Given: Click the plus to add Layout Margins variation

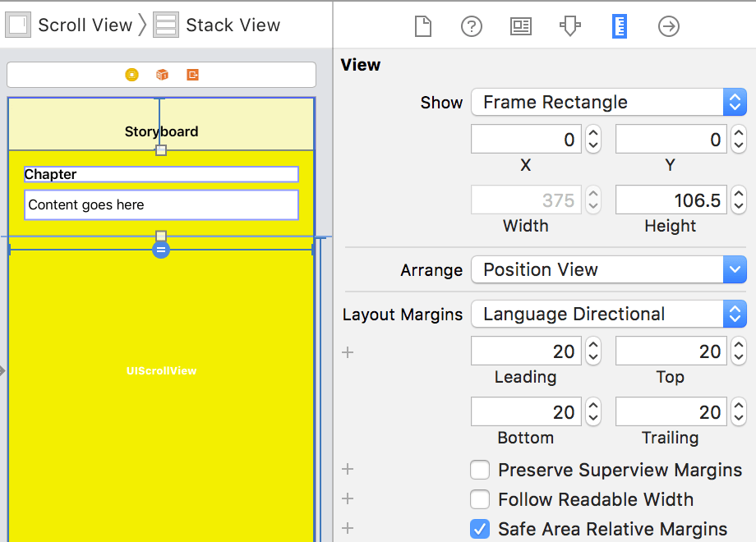Looking at the screenshot, I should click(347, 351).
